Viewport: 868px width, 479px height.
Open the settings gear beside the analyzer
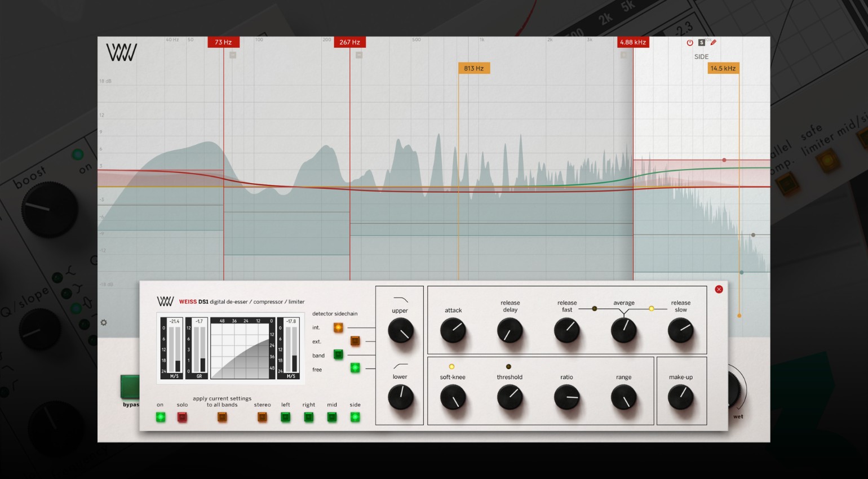pos(104,322)
